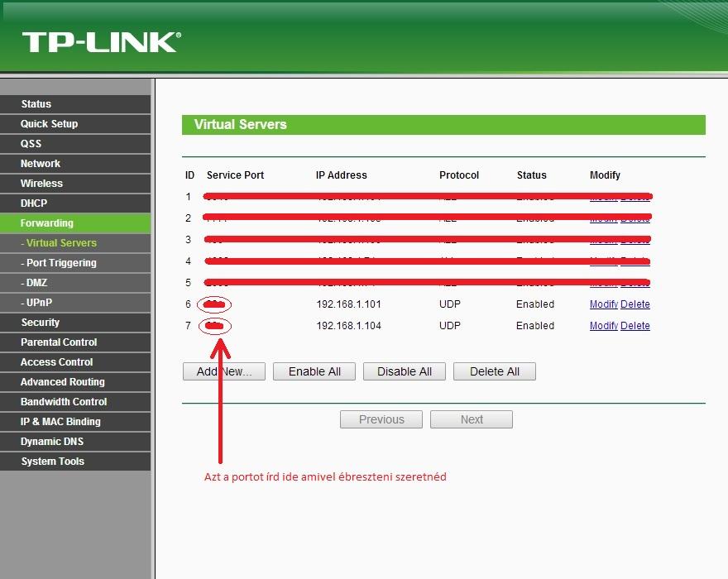Viewport: 728px width, 579px height.
Task: Select the UPnP submenu
Action: click(75, 303)
